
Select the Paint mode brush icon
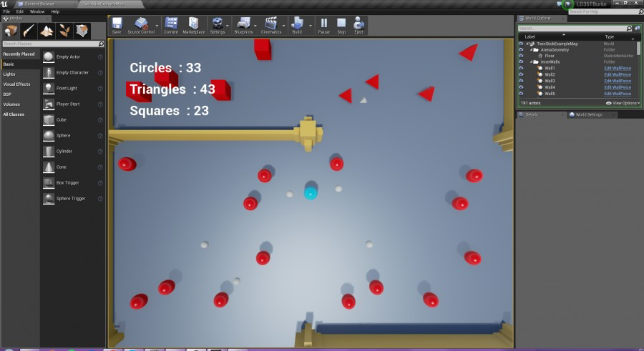click(x=29, y=31)
